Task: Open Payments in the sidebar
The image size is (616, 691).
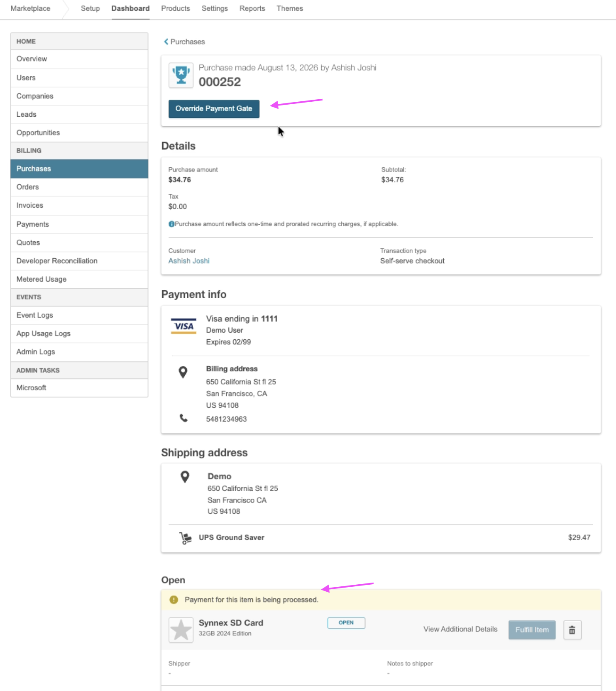Action: click(x=79, y=224)
